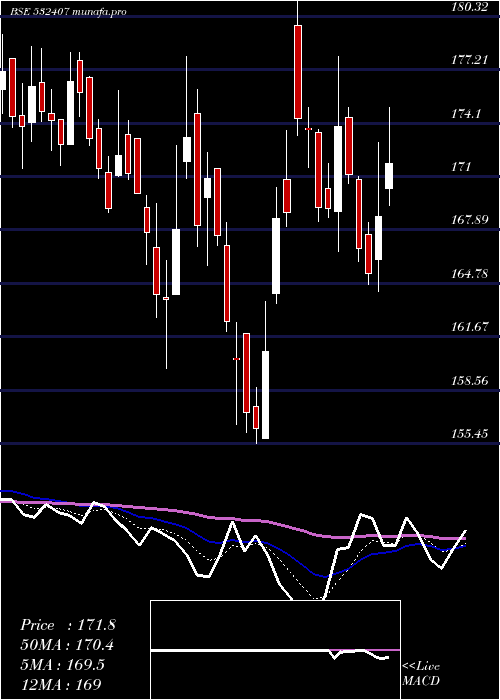The width and height of the screenshot is (500, 700).
Task: Click the long white candle bottoming near 155.45
Action: click(x=266, y=395)
